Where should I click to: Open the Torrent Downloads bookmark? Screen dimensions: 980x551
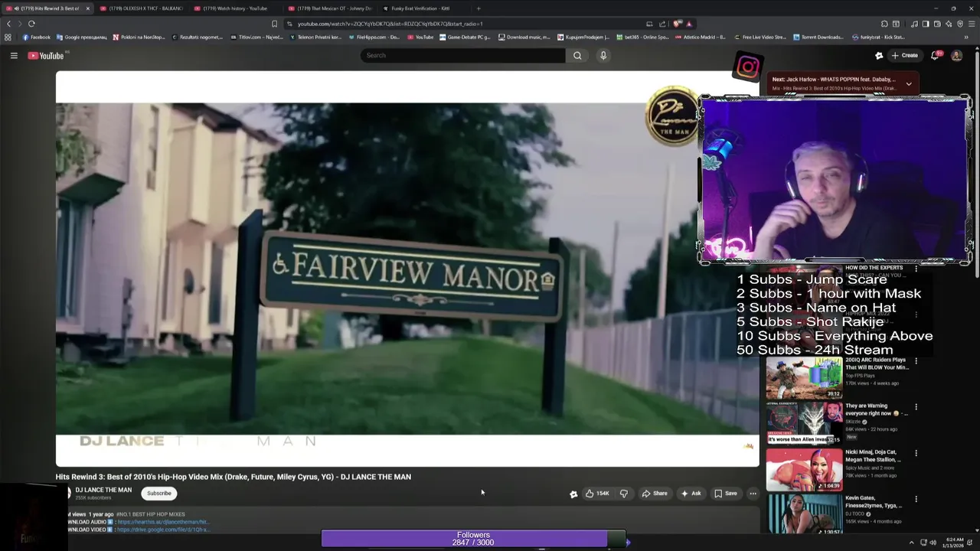tap(818, 37)
